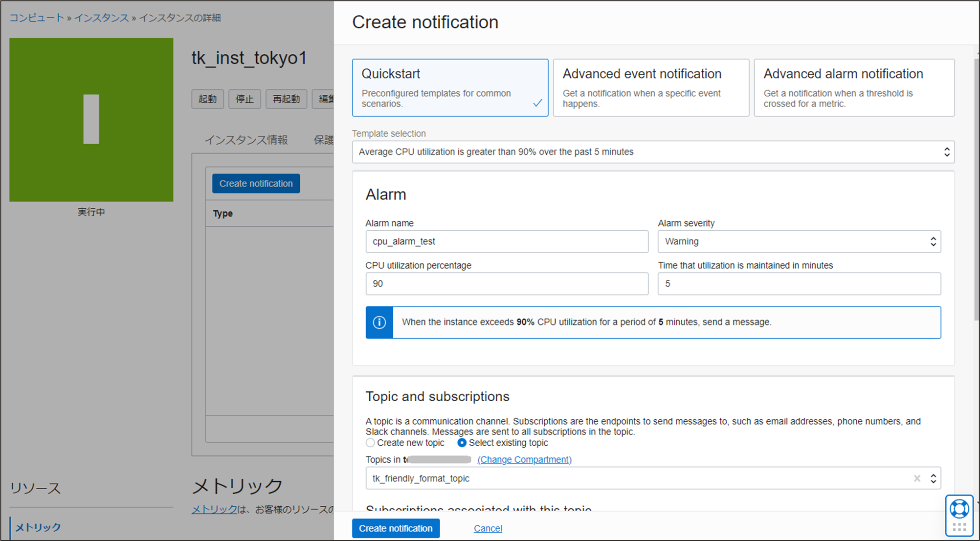Viewport: 980px width, 541px height.
Task: Click the Change Compartment link
Action: (524, 459)
